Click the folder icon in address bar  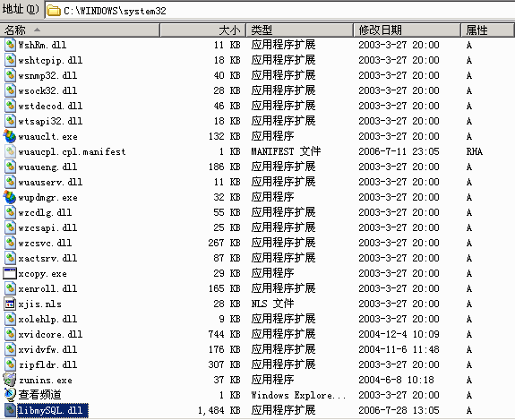[x=54, y=11]
